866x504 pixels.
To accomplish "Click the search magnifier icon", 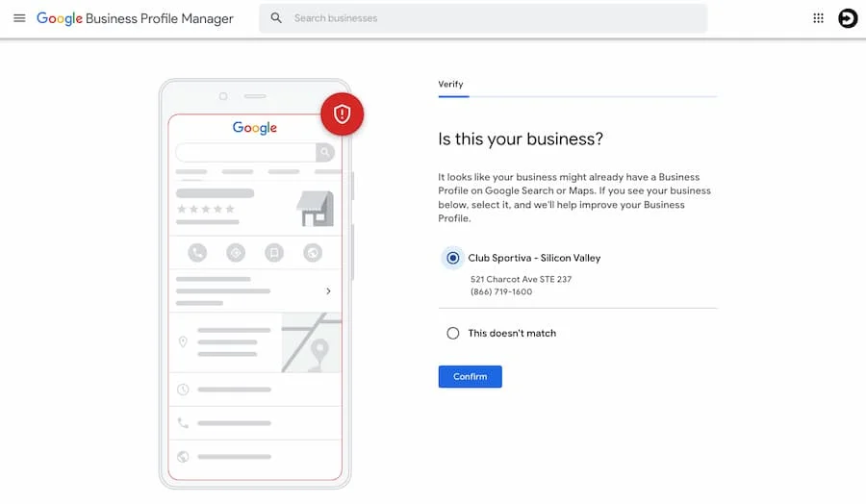I will coord(276,18).
